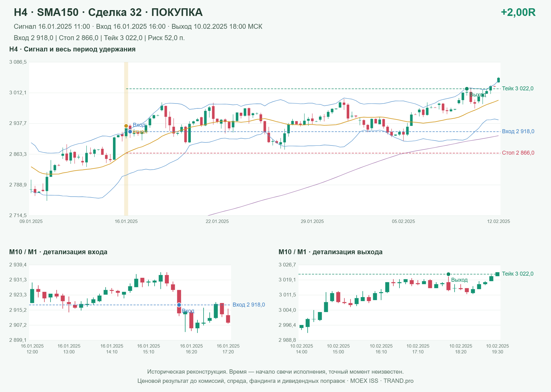The height and width of the screenshot is (392, 551).
Task: Click the blue entry dot on entry detail chart
Action: click(179, 305)
